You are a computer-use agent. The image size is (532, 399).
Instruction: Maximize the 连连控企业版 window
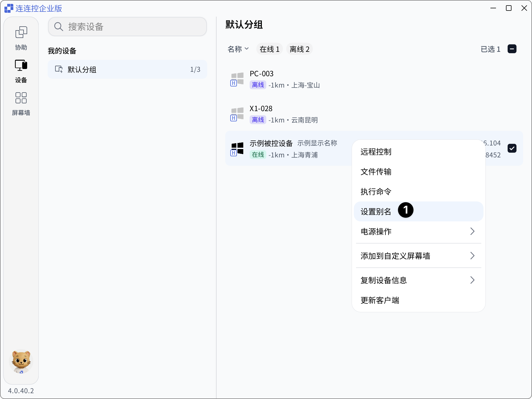pos(509,8)
